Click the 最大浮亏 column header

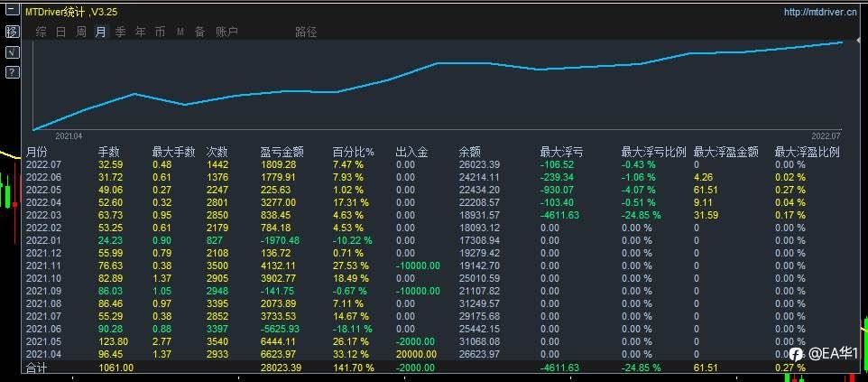pos(561,152)
